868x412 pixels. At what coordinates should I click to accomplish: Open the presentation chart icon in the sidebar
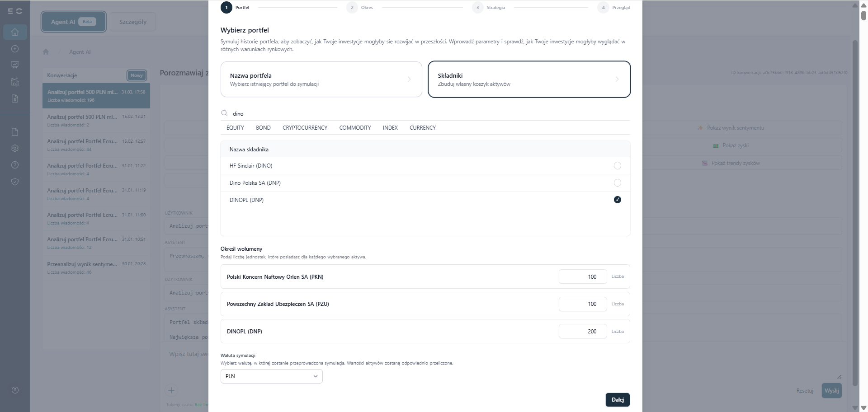click(x=15, y=65)
